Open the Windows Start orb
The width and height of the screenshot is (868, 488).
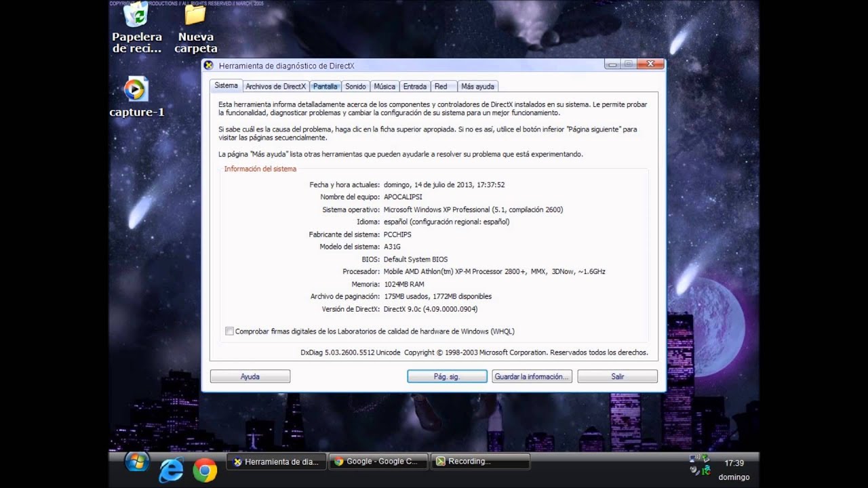pos(137,462)
